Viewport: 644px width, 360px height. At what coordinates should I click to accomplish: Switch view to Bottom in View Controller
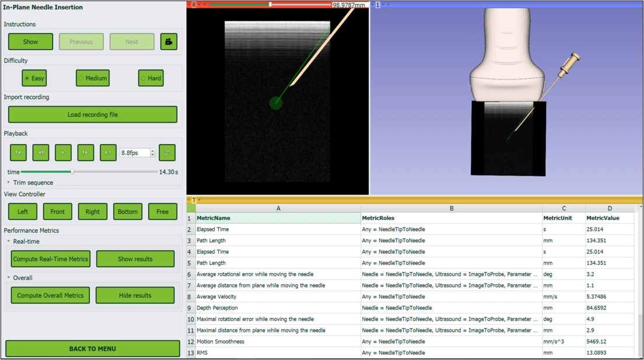128,212
